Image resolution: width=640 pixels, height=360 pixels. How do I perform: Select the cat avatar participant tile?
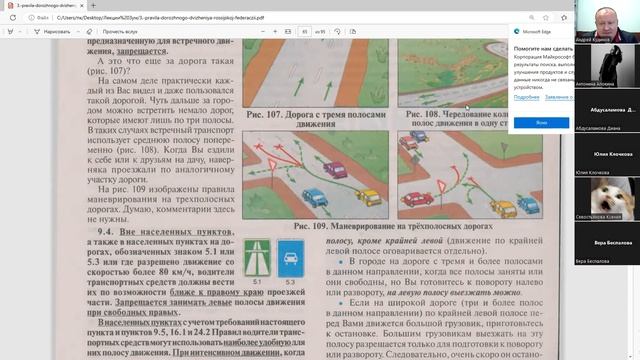607,199
